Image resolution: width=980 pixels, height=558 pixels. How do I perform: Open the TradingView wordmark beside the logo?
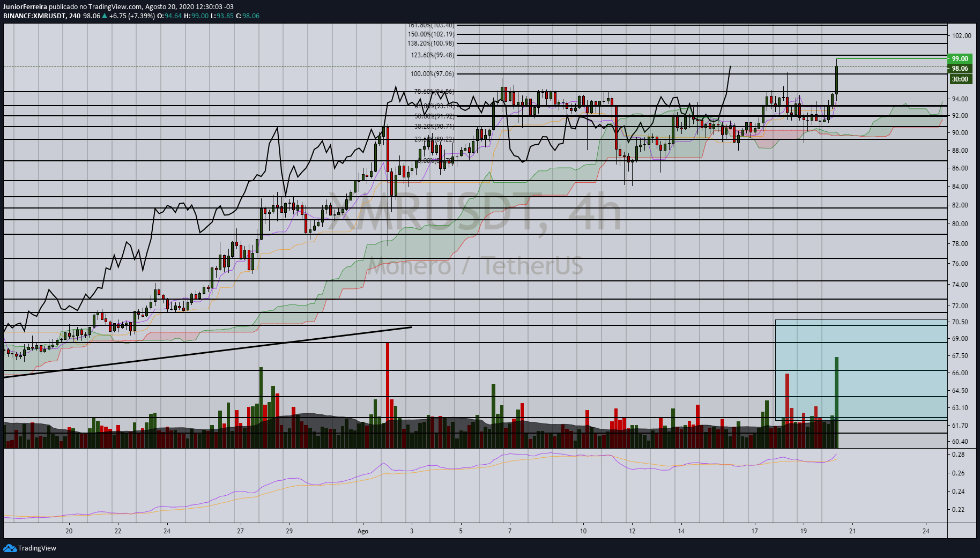click(37, 548)
